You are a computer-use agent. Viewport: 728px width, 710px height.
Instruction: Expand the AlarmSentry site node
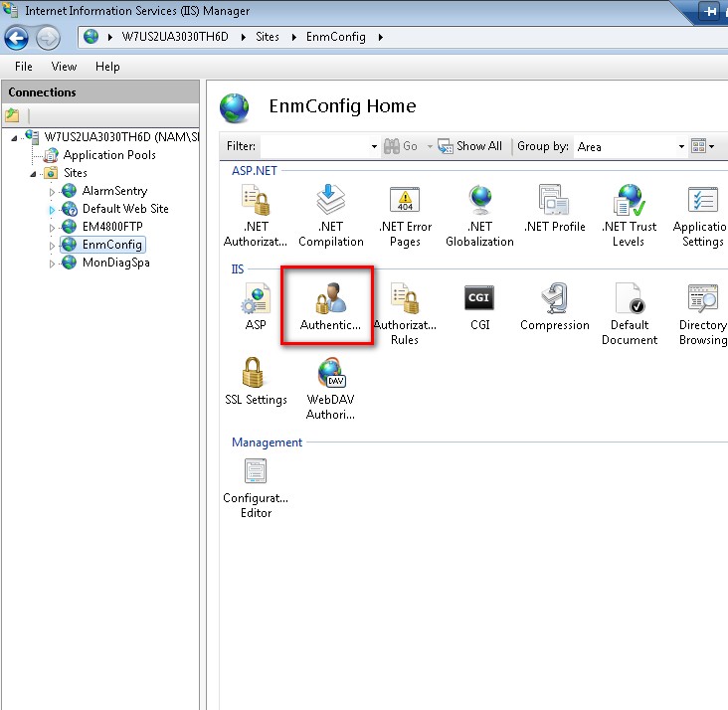point(52,192)
